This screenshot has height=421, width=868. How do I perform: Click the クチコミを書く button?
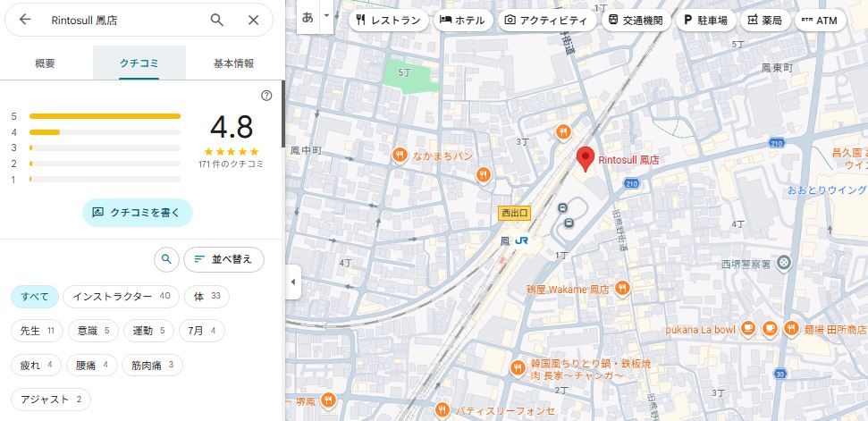coord(138,212)
